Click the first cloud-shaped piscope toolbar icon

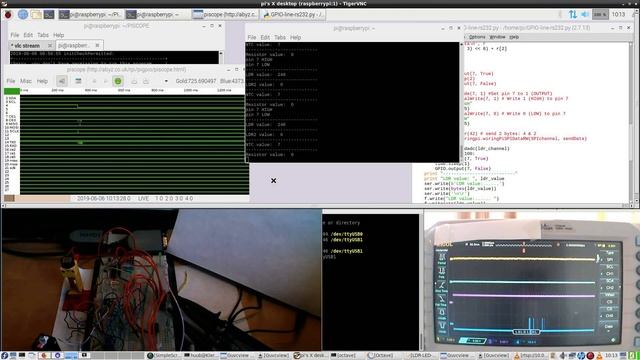coord(134,81)
